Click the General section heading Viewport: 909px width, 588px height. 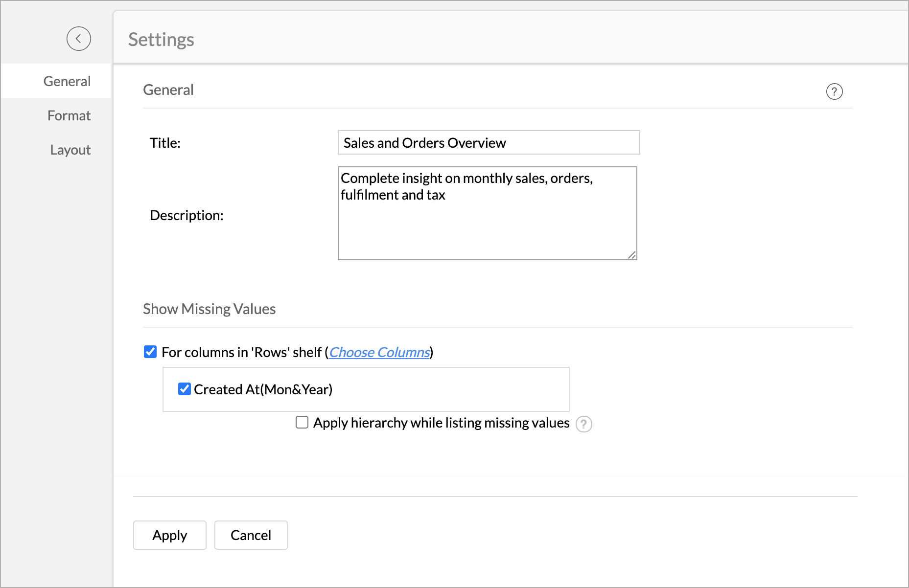[168, 90]
